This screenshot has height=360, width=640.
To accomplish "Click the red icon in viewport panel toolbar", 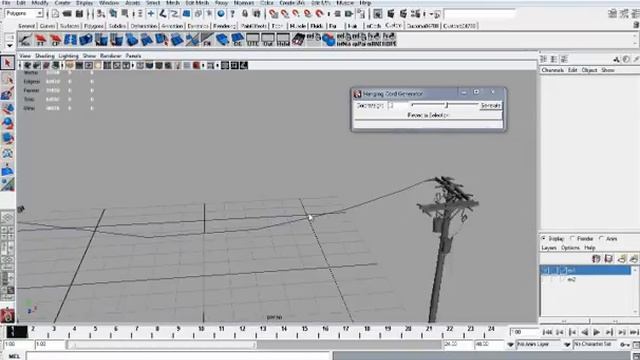I will click(196, 65).
